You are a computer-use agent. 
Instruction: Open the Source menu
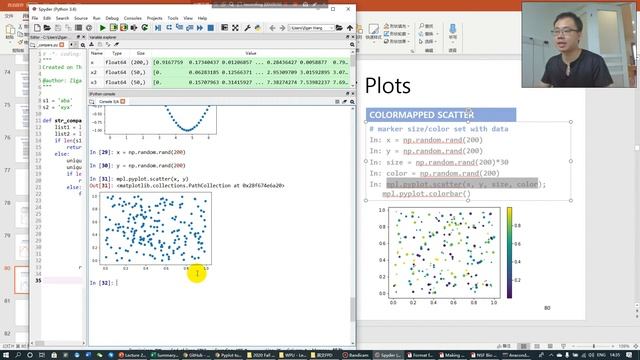(x=81, y=18)
